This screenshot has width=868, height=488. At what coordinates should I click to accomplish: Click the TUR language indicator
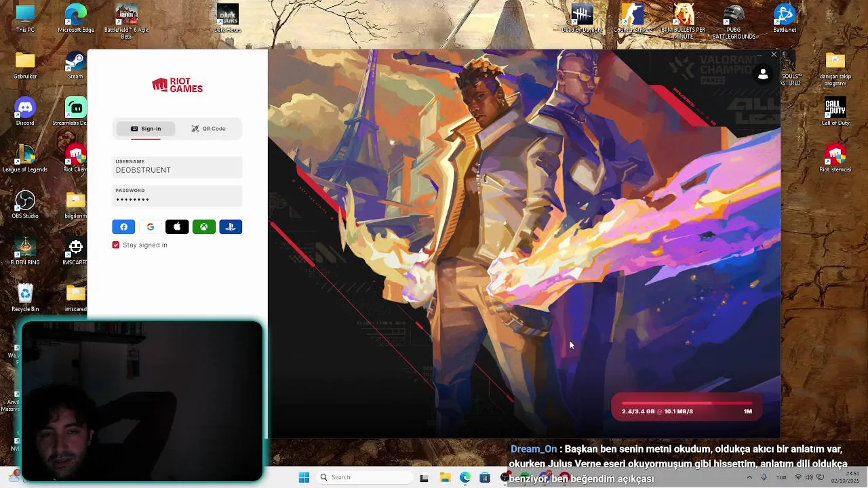pyautogui.click(x=781, y=477)
